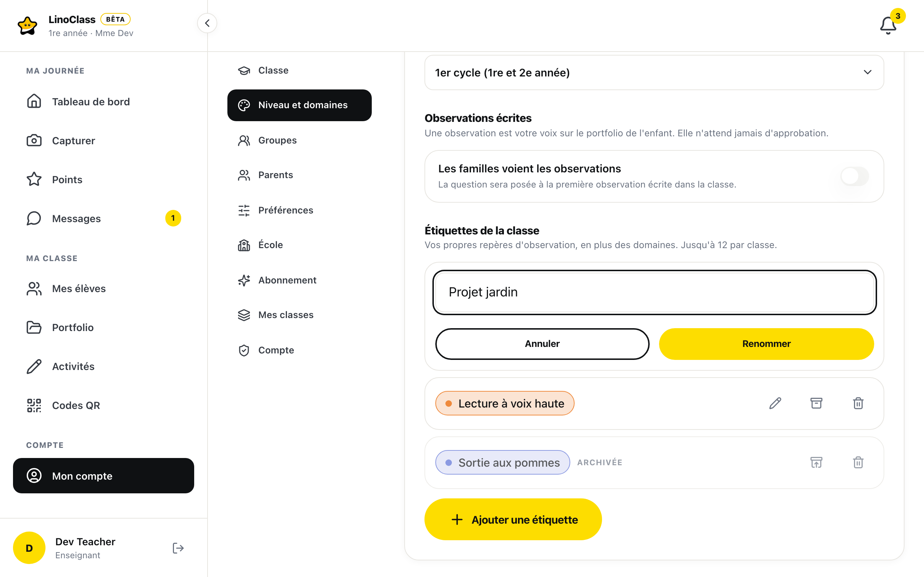Click the Sortie aux pommes colored tag
Screen dimensions: 924x577
pyautogui.click(x=502, y=463)
